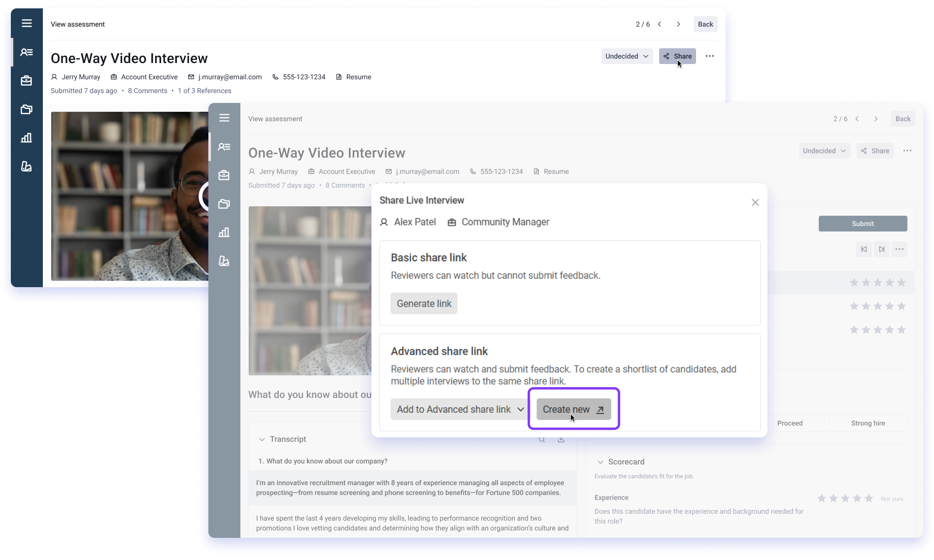The height and width of the screenshot is (560, 934).
Task: Collapse the Scorecard section
Action: (600, 462)
